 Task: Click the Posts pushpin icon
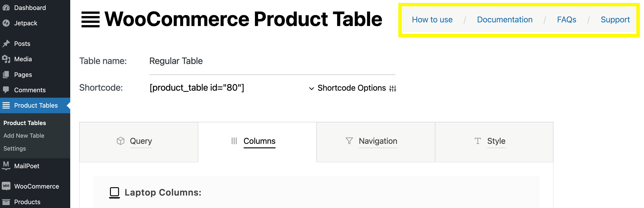point(6,44)
